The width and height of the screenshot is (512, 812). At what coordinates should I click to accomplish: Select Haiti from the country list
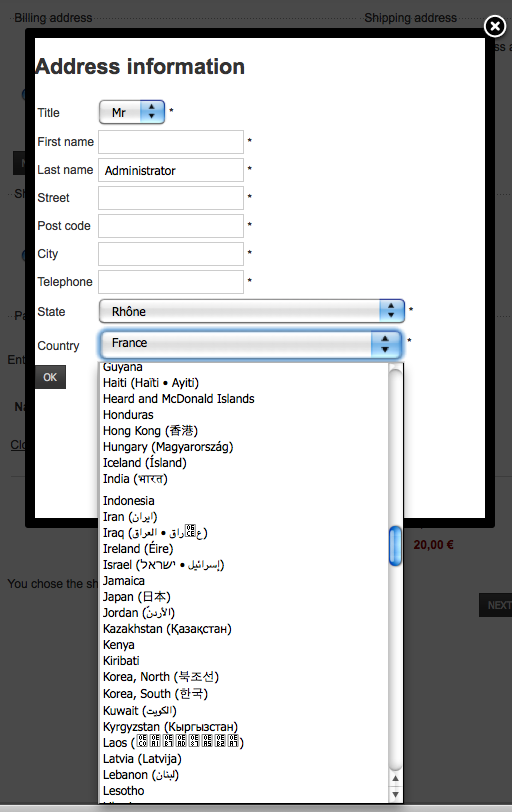(243, 383)
